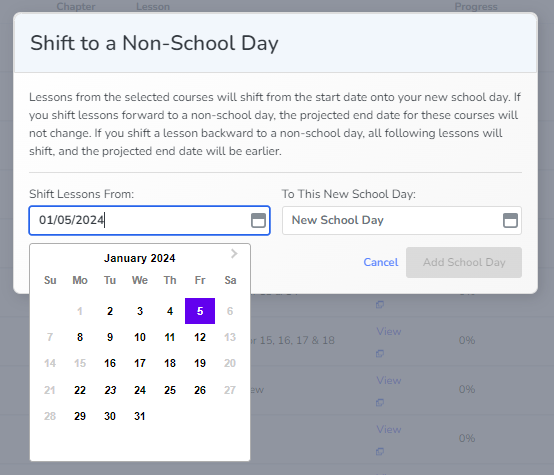Click greyed-out January 28 in calendar
The image size is (554, 475).
50,416
